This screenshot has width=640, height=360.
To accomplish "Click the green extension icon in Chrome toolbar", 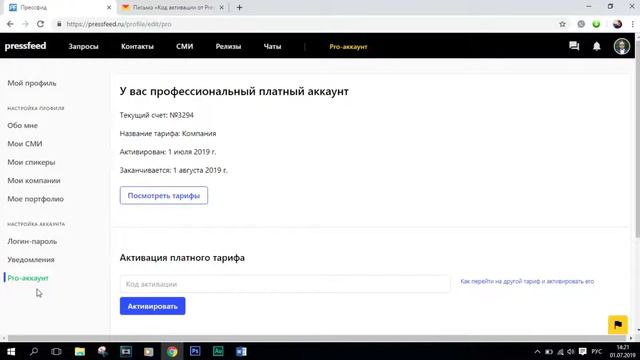I will 596,24.
